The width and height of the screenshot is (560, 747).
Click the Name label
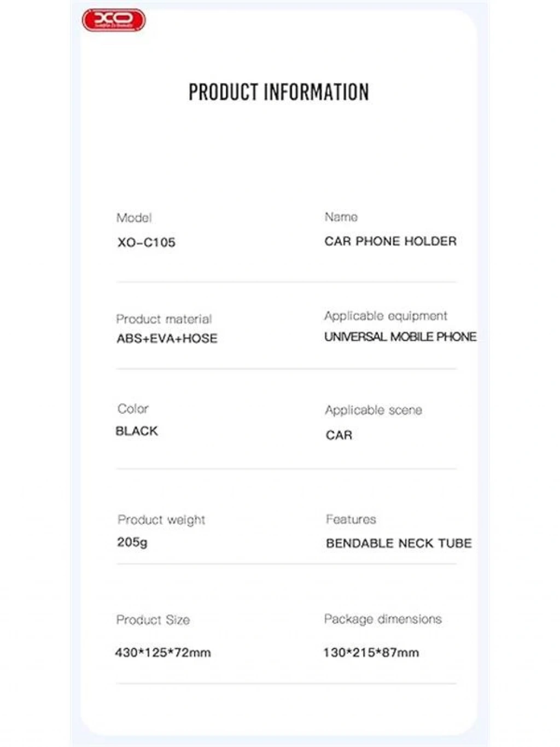[x=341, y=217]
